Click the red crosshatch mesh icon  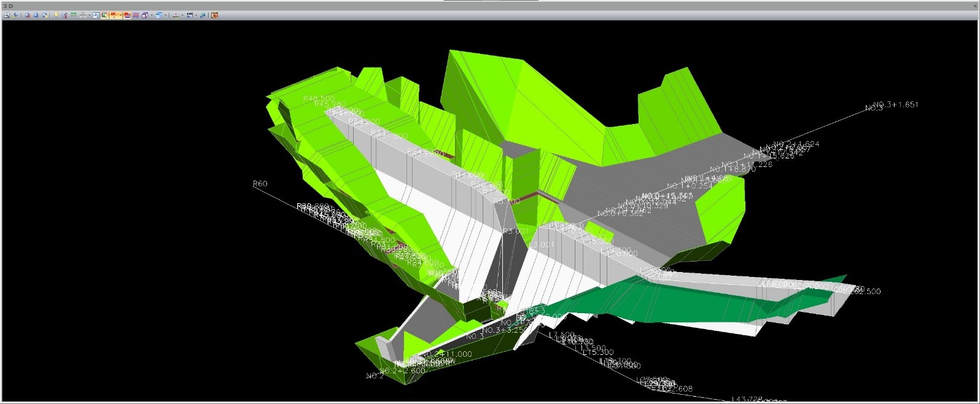point(136,15)
